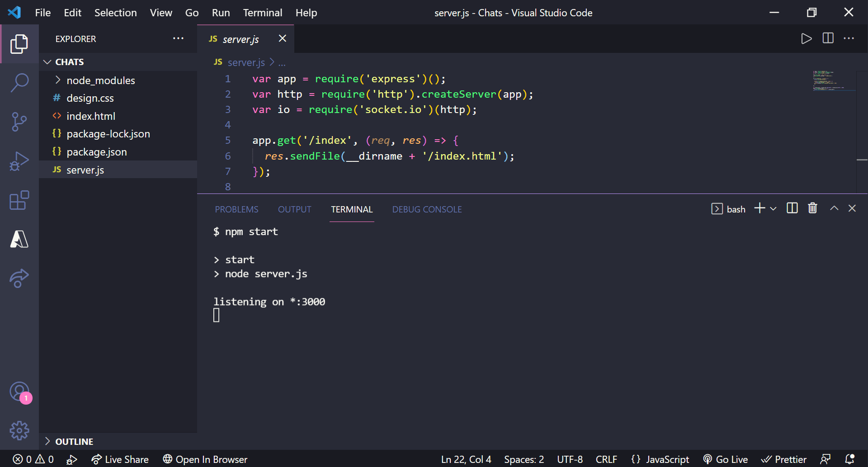Image resolution: width=868 pixels, height=467 pixels.
Task: Run the server.js file with play icon
Action: (806, 39)
